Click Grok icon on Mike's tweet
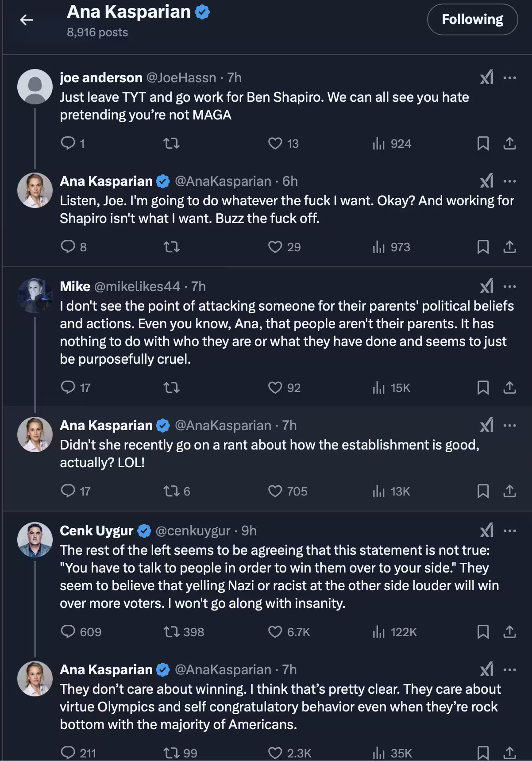 (x=486, y=287)
